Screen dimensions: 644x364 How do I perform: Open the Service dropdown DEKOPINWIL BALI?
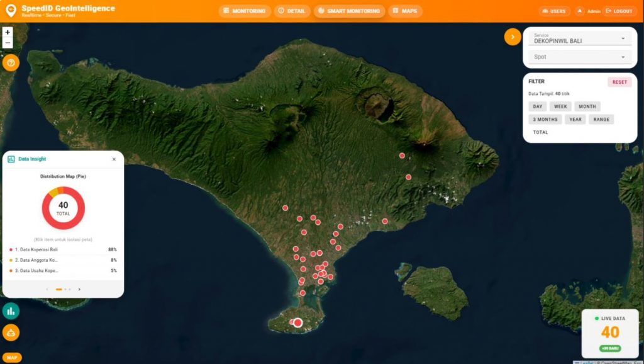579,38
